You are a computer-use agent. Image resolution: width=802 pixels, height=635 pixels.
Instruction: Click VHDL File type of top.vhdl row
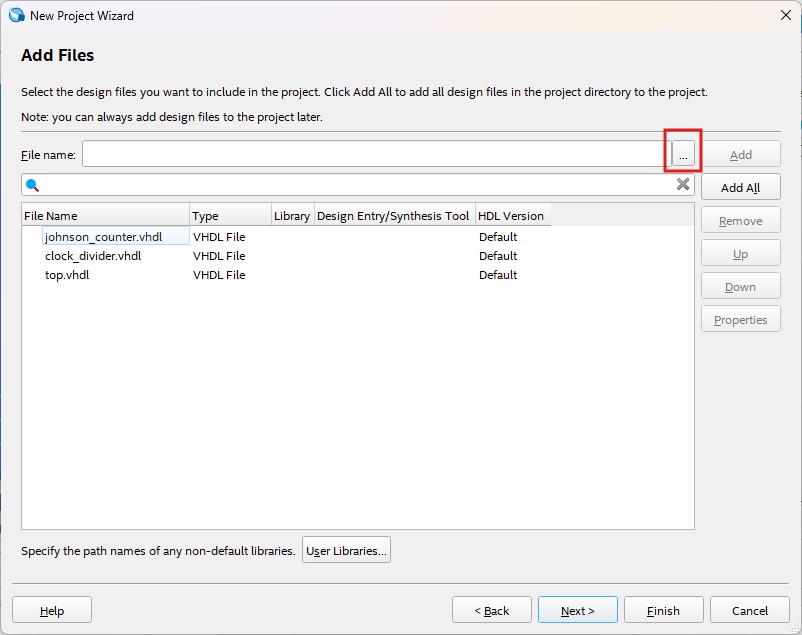[x=219, y=274]
